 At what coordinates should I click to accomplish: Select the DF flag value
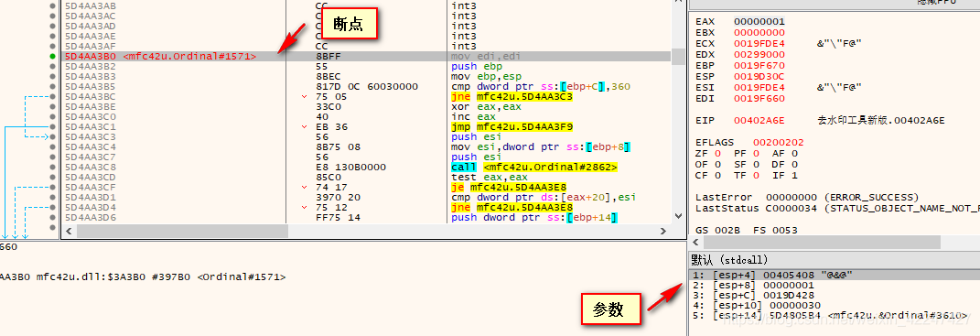tap(795, 164)
